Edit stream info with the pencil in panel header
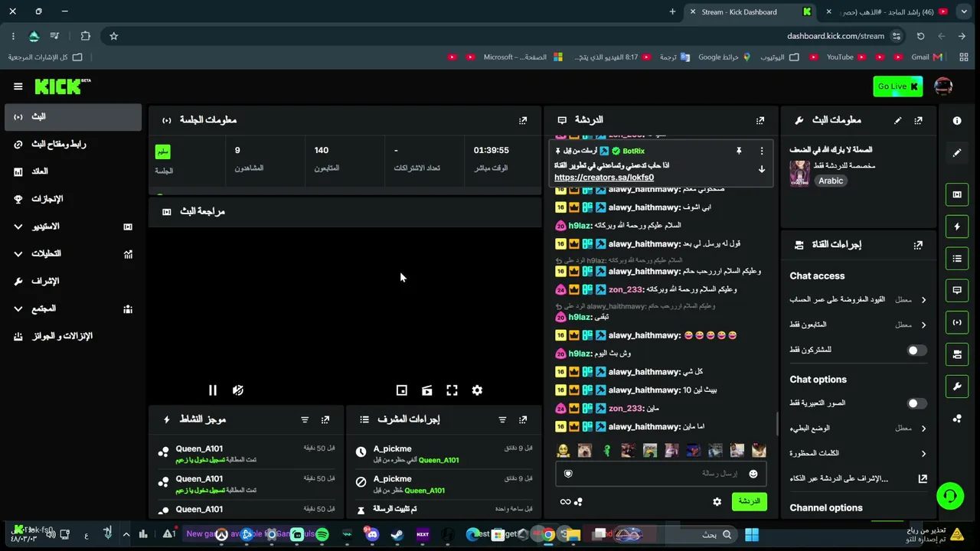 [x=897, y=120]
